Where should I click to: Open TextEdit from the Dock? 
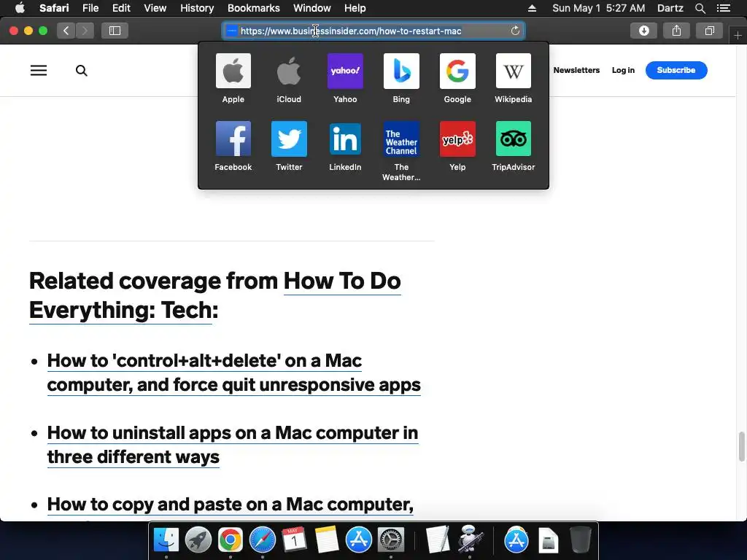(x=438, y=540)
